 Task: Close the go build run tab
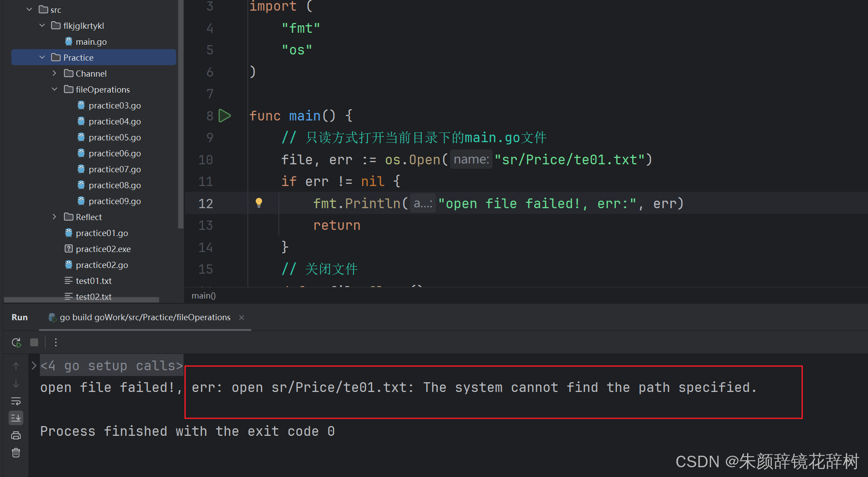click(x=242, y=318)
